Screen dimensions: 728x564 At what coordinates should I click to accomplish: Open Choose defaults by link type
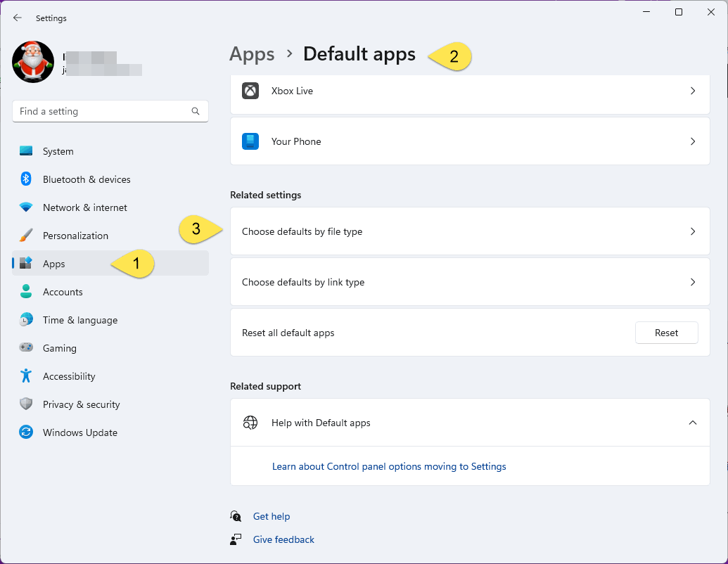click(x=469, y=282)
